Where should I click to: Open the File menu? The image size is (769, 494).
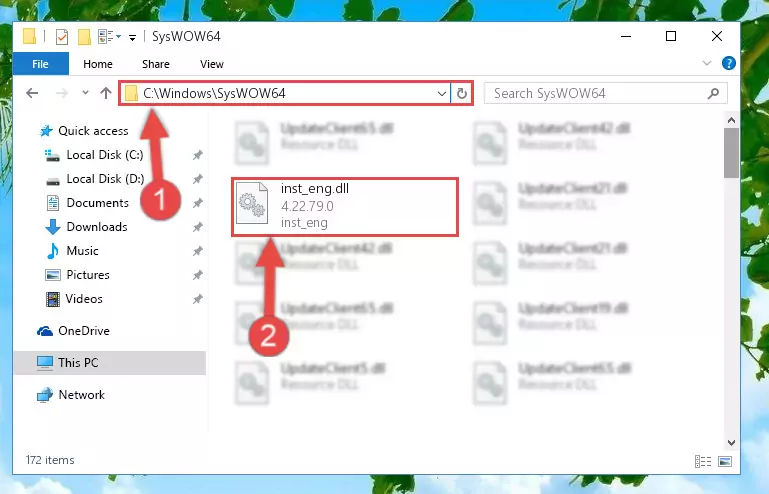40,64
